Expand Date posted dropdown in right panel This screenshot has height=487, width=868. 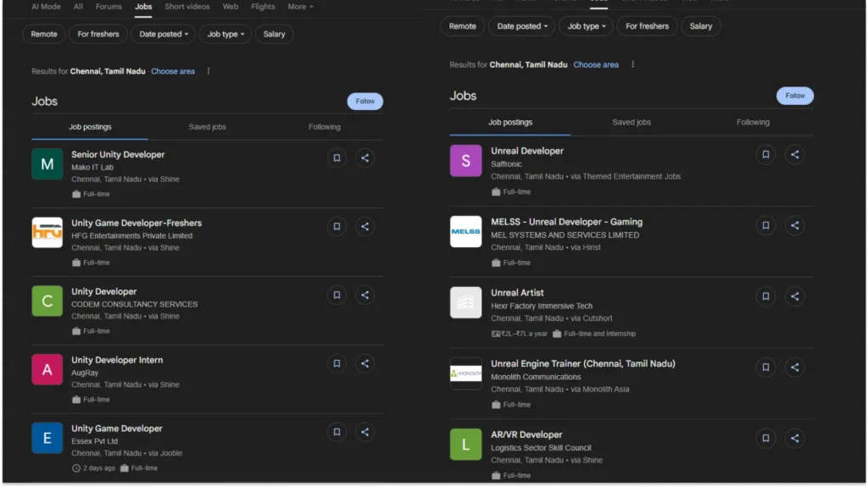pyautogui.click(x=521, y=26)
